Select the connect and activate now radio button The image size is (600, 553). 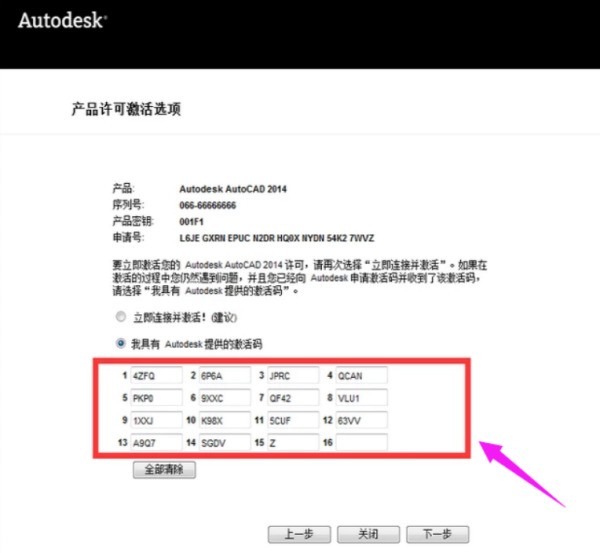[x=121, y=317]
